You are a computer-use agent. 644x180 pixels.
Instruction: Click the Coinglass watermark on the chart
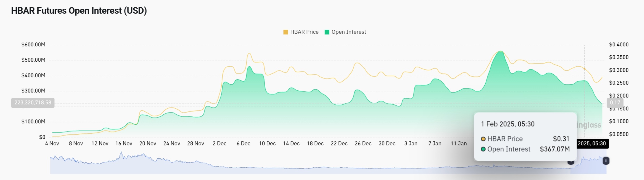point(589,125)
